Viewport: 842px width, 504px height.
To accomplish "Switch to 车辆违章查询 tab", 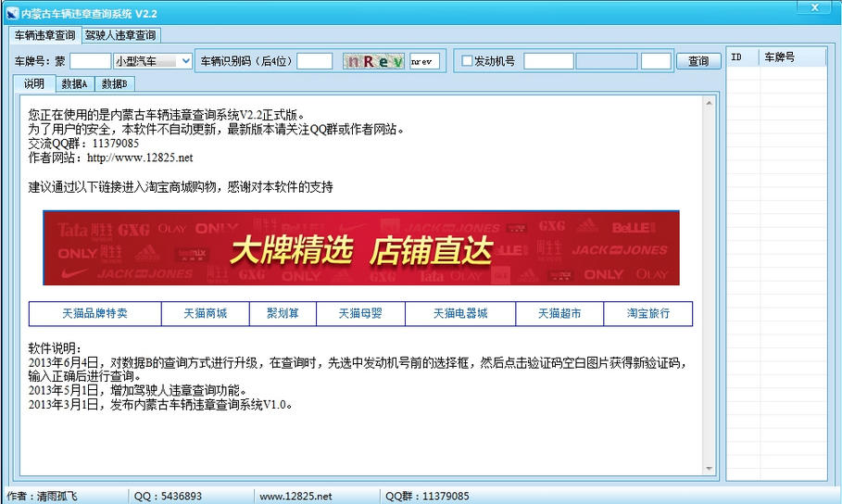I will (x=45, y=35).
